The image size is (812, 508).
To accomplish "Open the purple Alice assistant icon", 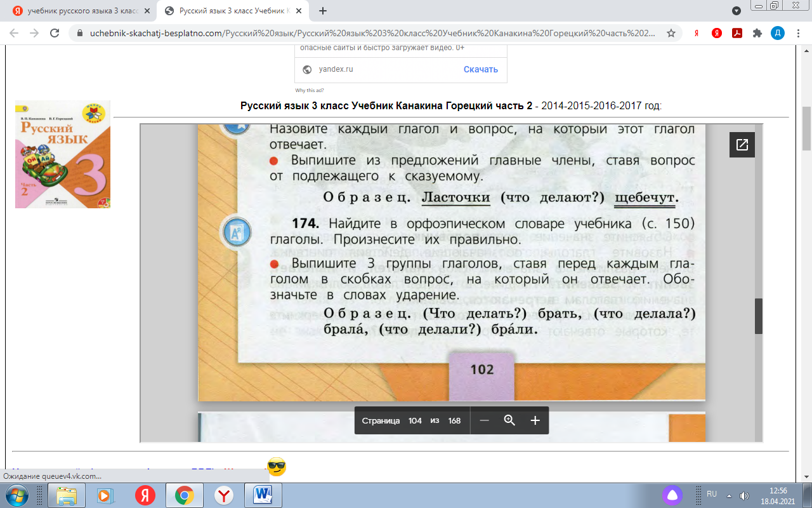I will click(672, 495).
